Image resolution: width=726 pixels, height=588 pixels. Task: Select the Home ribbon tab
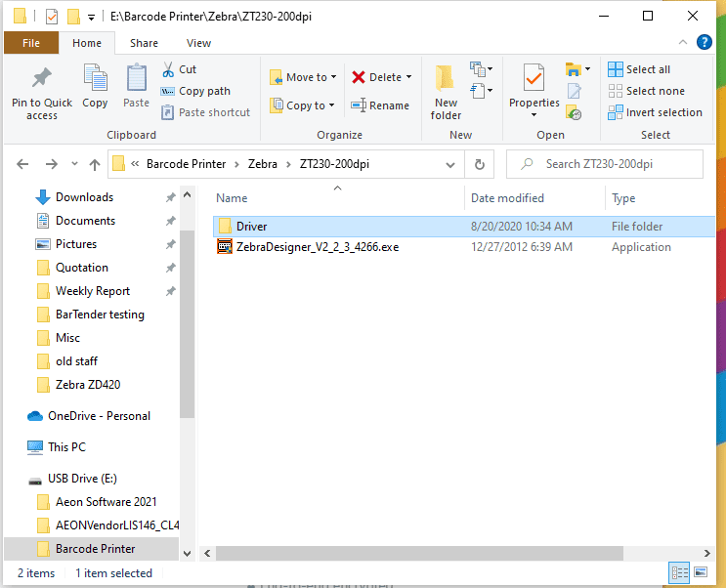pos(87,43)
